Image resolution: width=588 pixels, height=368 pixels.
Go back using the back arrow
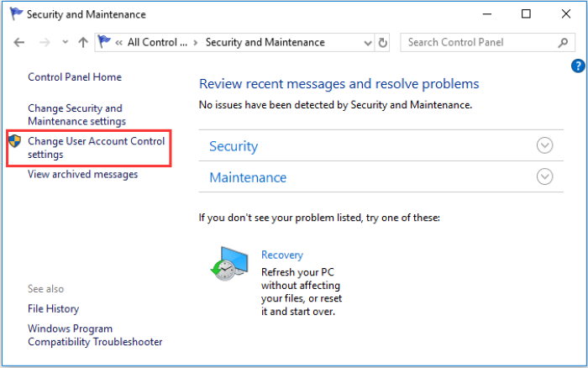pos(19,42)
